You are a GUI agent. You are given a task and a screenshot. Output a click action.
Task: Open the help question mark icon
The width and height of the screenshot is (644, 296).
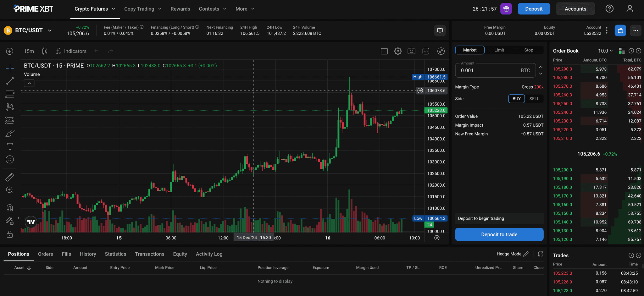(x=609, y=9)
